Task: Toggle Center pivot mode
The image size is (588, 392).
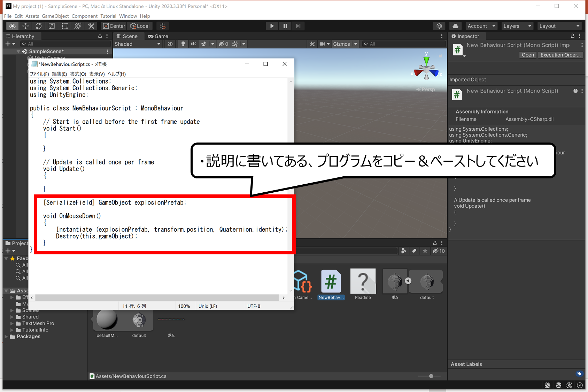Action: tap(114, 26)
